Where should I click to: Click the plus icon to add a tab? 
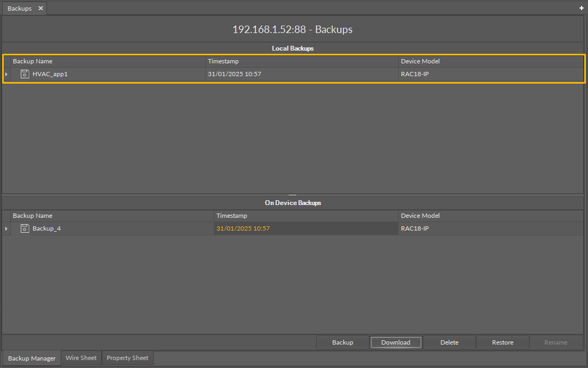pos(582,9)
